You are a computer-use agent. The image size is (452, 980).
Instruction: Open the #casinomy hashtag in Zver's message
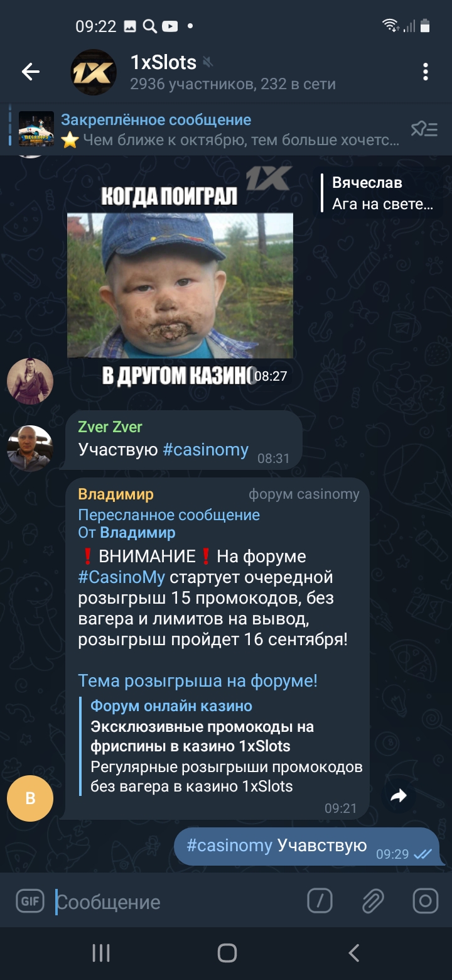point(205,450)
